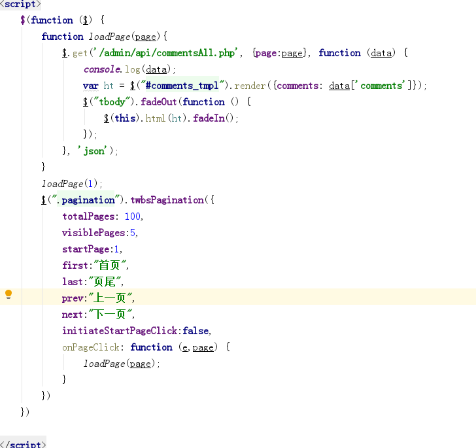Viewport: 476px width, 448px height.
Task: Click the 'json' string argument
Action: click(x=92, y=150)
